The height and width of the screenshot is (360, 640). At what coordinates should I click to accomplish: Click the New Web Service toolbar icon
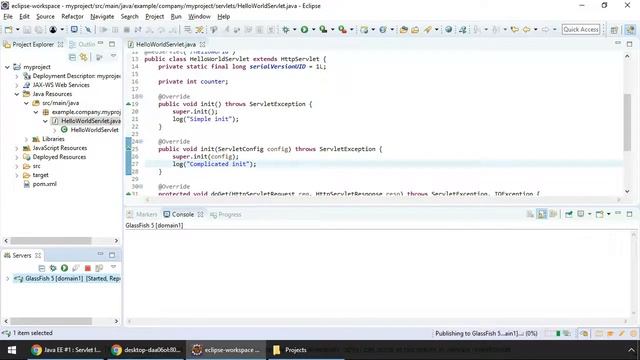pos(383,29)
